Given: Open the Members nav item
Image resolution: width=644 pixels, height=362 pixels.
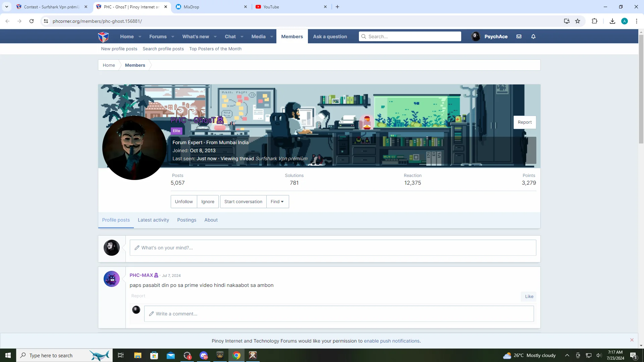Looking at the screenshot, I should pos(292,37).
